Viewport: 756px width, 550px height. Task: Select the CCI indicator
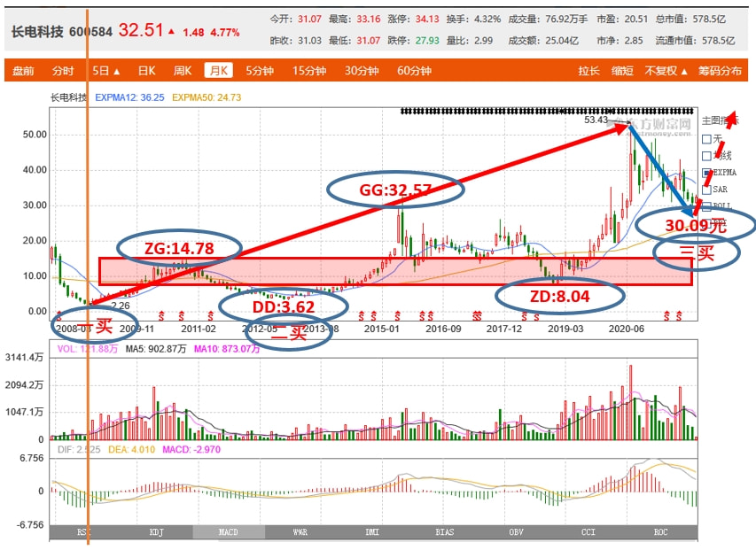coord(588,532)
